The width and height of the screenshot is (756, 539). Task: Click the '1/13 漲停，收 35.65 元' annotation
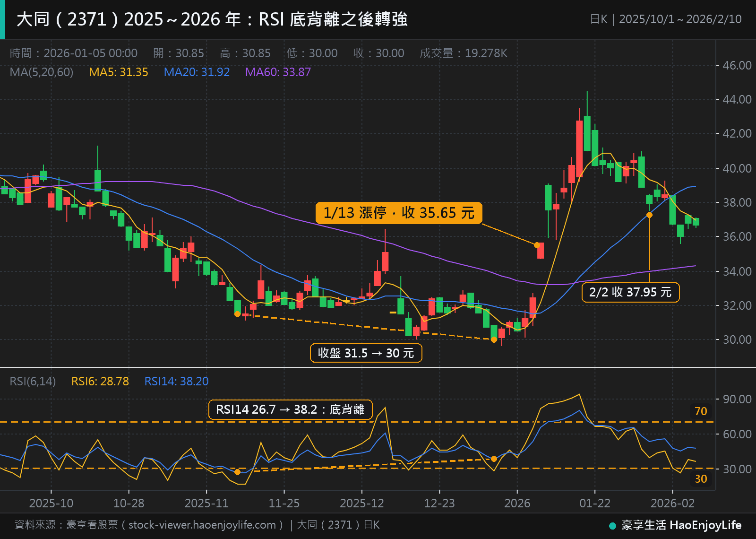(399, 213)
